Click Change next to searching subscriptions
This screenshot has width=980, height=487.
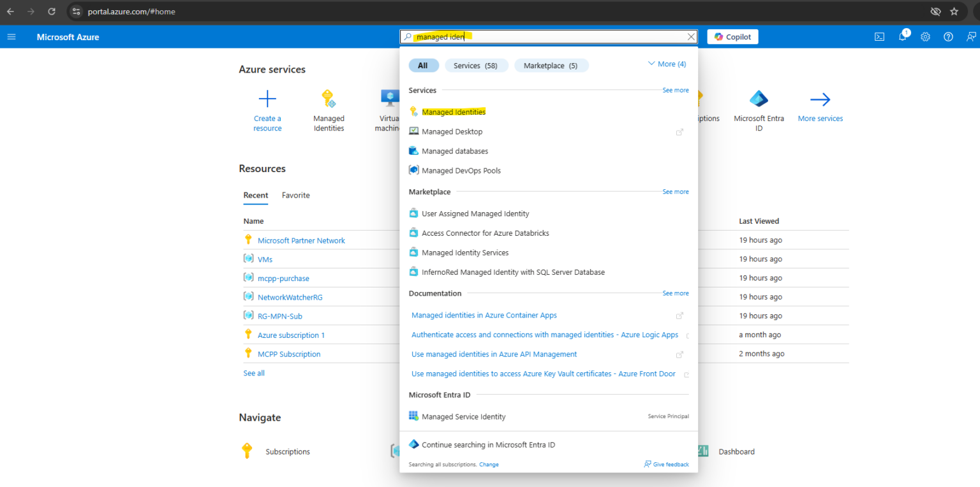pos(489,464)
